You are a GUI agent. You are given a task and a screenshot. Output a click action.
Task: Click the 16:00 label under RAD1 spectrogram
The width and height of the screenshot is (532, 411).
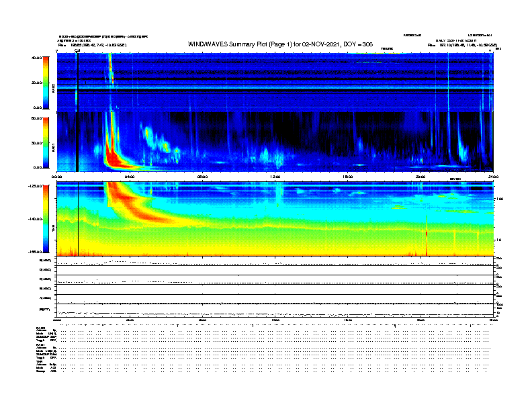click(348, 177)
